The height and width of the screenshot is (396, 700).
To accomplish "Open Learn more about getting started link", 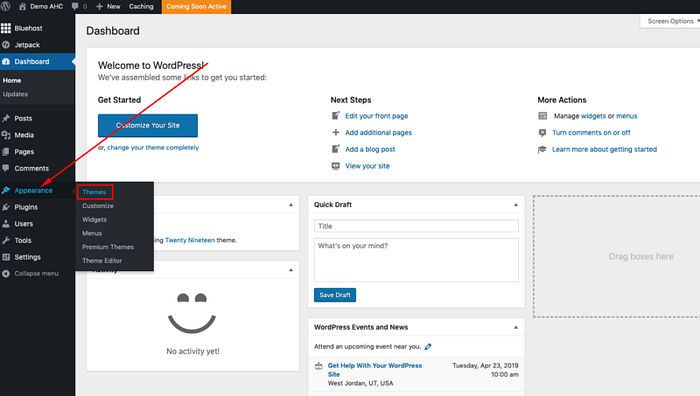I will click(604, 149).
